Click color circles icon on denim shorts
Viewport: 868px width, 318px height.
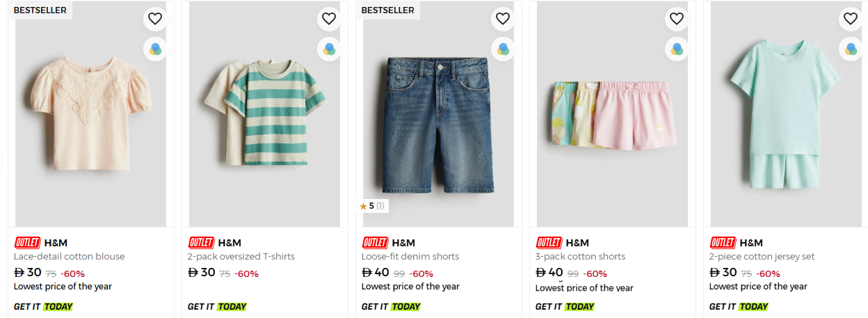click(x=502, y=49)
